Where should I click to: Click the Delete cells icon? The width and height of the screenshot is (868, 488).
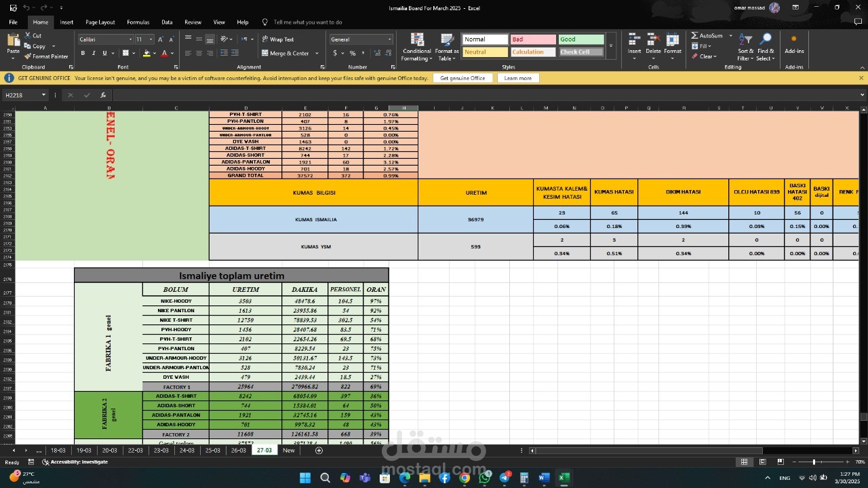click(x=653, y=39)
